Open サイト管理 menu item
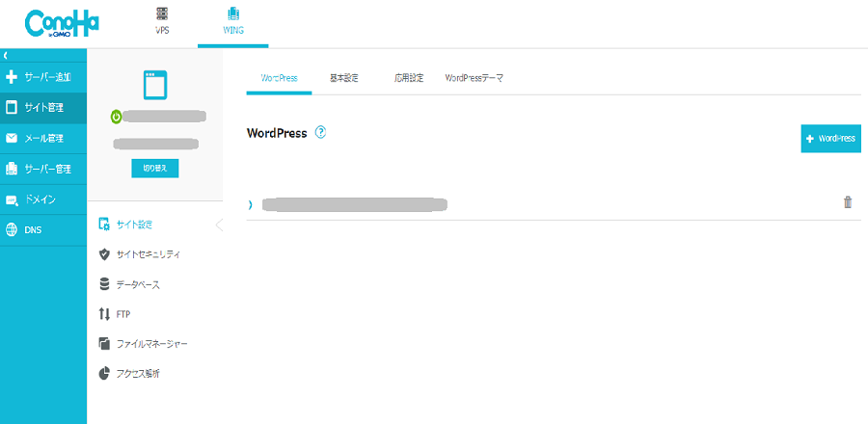The width and height of the screenshot is (868, 424). click(x=43, y=108)
